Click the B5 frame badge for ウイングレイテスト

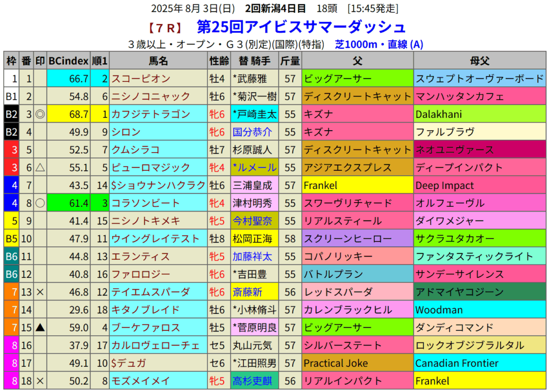pyautogui.click(x=11, y=238)
